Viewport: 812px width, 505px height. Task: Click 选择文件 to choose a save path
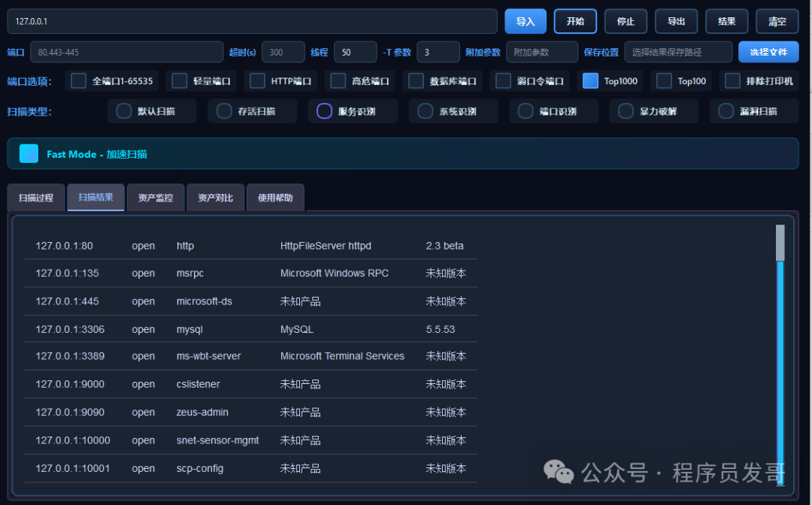click(x=768, y=52)
